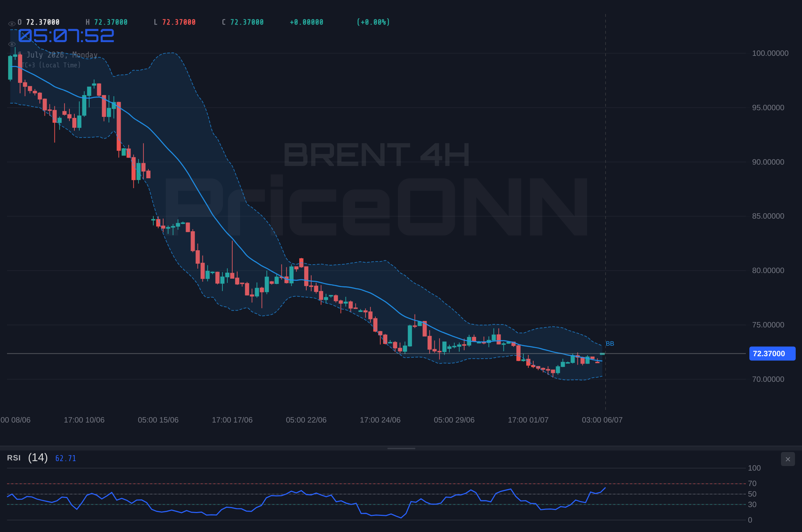Click the current price tag 72.37000

[772, 353]
